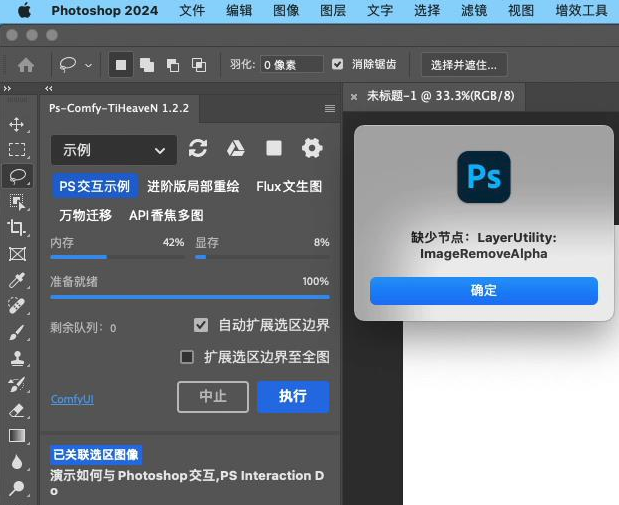Screen dimensions: 619x505
Task: Open the 文字 menu
Action: click(x=380, y=11)
